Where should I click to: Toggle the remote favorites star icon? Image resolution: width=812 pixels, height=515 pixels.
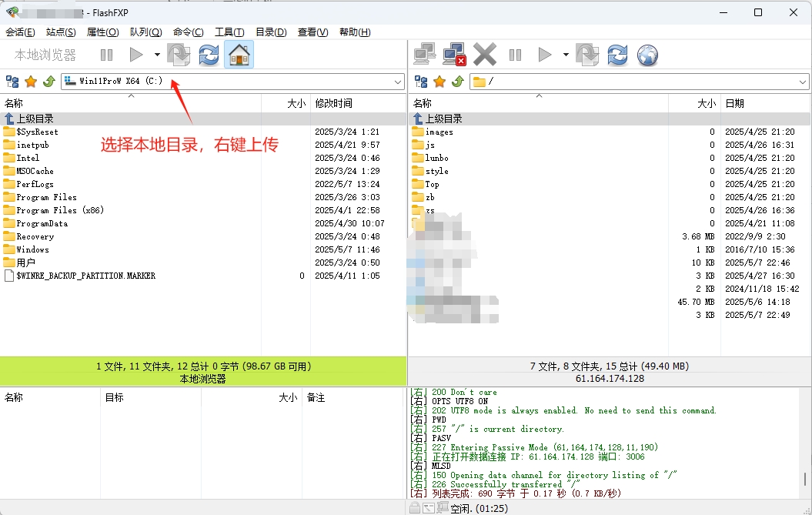(439, 81)
